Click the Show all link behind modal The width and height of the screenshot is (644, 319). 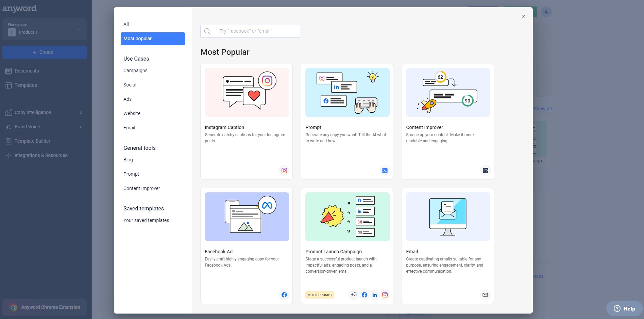(x=543, y=109)
